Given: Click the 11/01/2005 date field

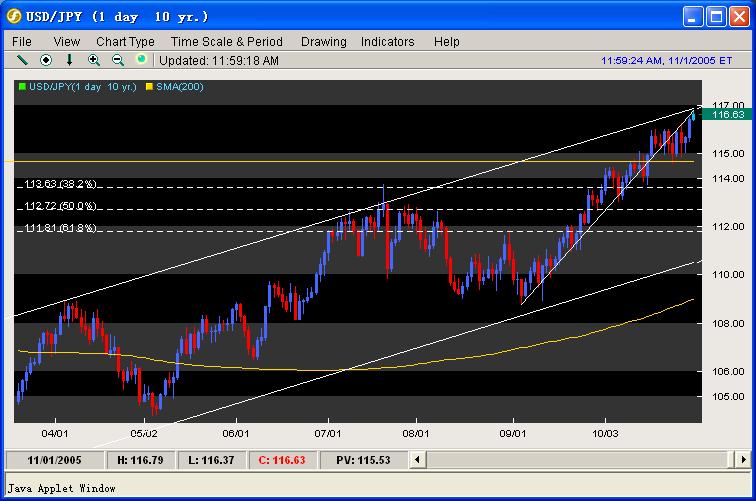Looking at the screenshot, I should click(x=54, y=460).
